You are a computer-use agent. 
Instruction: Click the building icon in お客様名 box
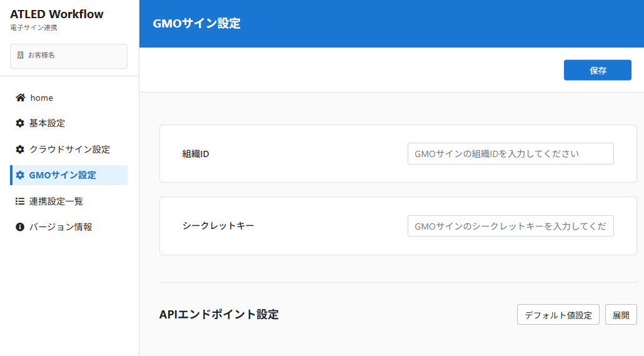point(20,55)
